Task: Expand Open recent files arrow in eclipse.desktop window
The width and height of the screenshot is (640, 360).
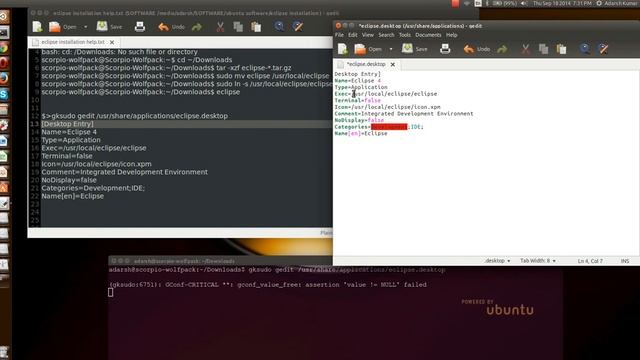Action: 391,49
